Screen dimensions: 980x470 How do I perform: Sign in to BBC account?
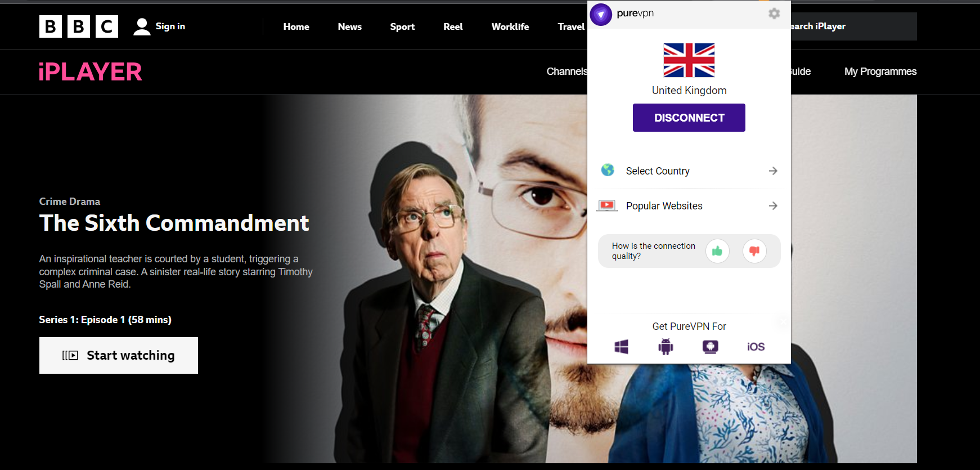160,26
